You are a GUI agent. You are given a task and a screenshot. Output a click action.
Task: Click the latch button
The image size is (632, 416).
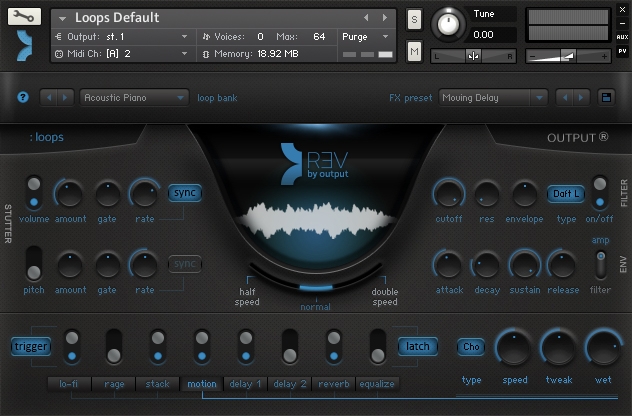(418, 346)
